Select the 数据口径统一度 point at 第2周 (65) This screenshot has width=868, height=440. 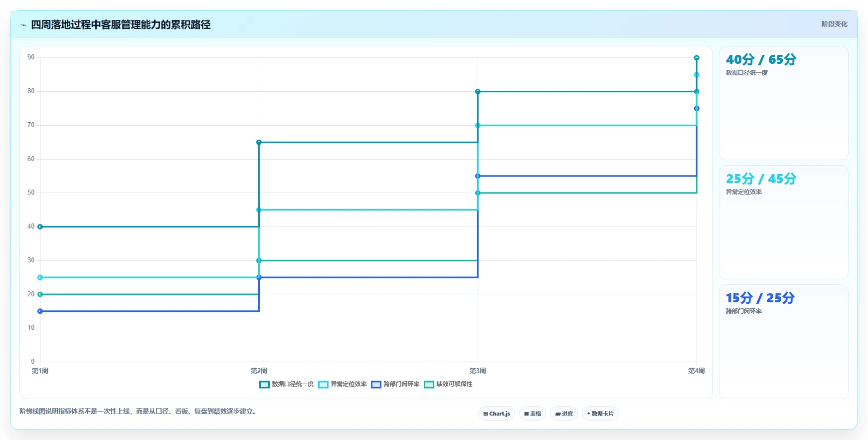point(259,142)
